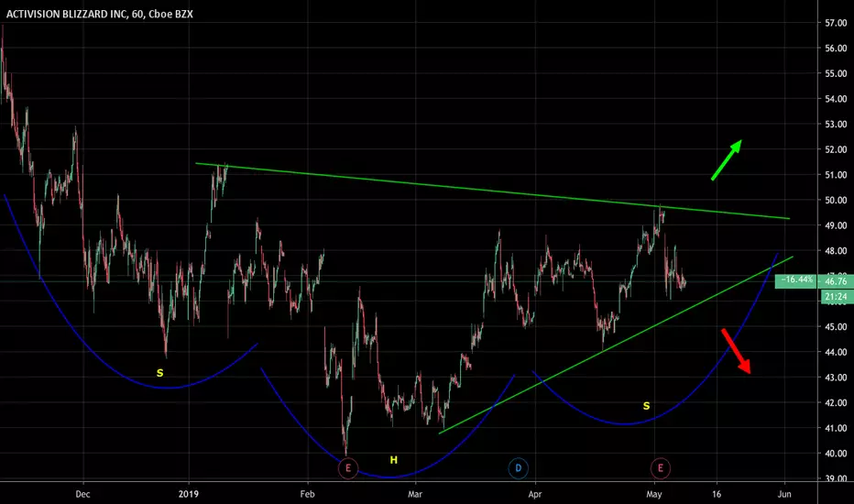Click the dividend marker D near April

click(x=518, y=468)
